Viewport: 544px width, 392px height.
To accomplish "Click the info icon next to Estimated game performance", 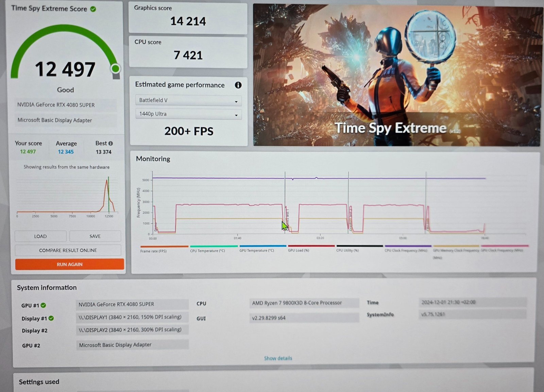I will (238, 85).
